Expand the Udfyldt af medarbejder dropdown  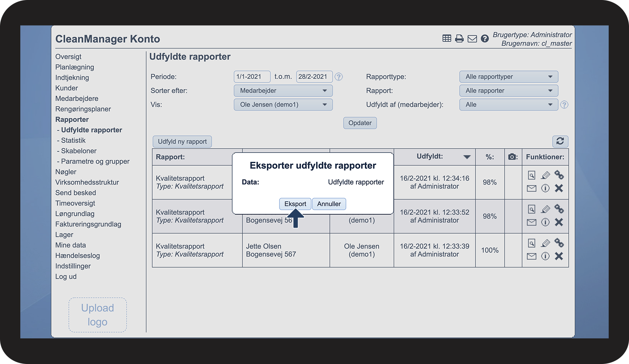click(508, 105)
